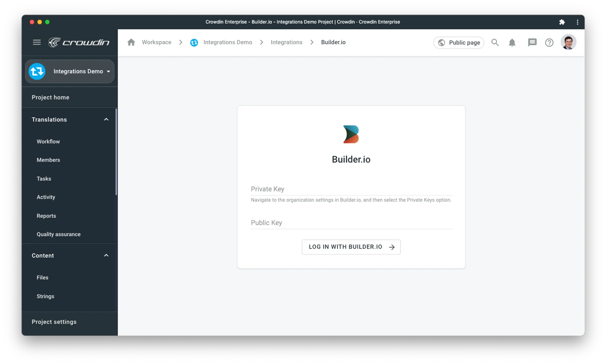606x364 pixels.
Task: Open Project home
Action: pyautogui.click(x=50, y=97)
